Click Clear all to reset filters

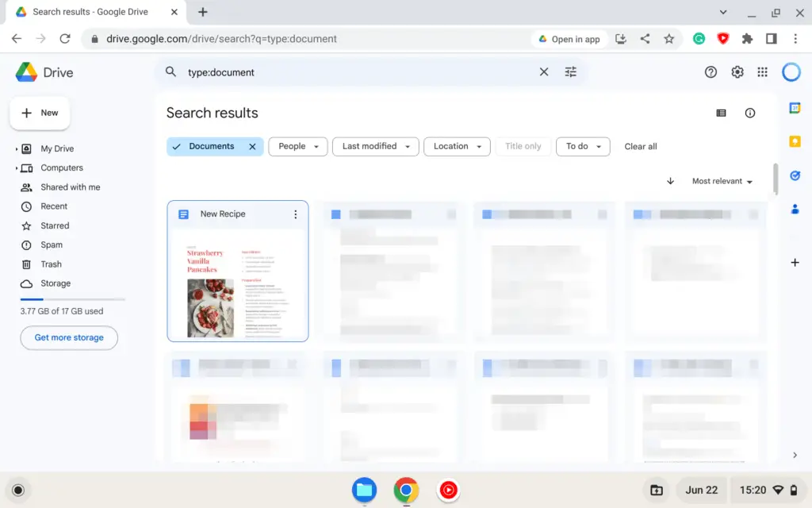640,146
